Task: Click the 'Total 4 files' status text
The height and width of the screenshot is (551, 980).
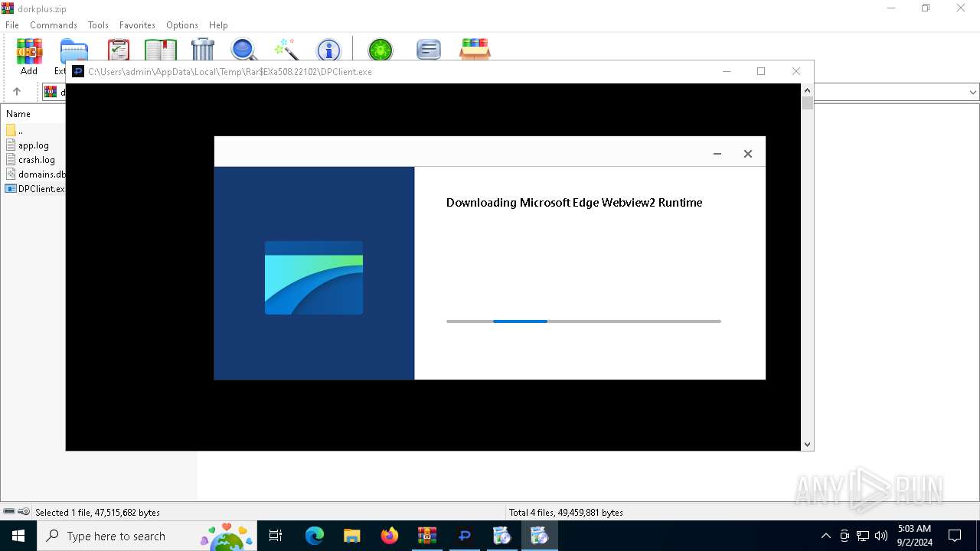Action: [566, 513]
